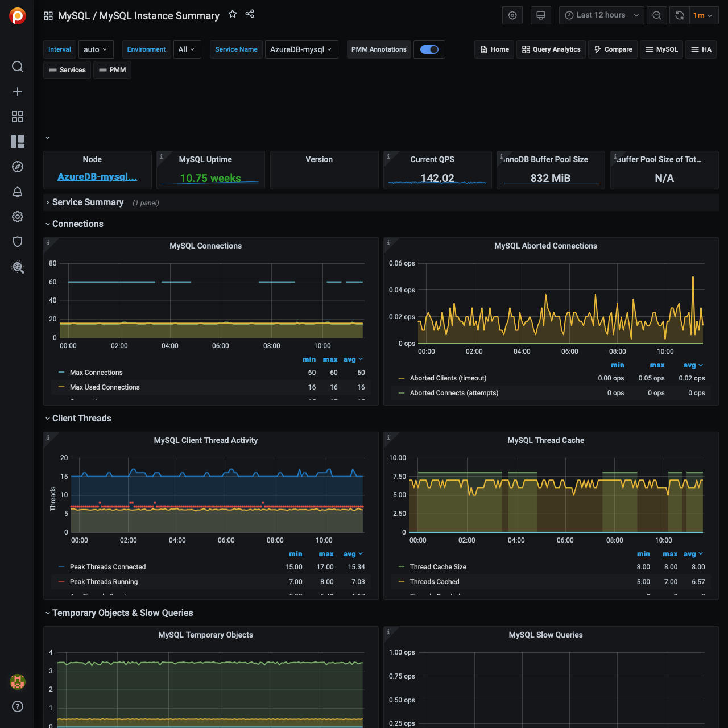Screen dimensions: 728x728
Task: Click the Home button
Action: click(494, 49)
